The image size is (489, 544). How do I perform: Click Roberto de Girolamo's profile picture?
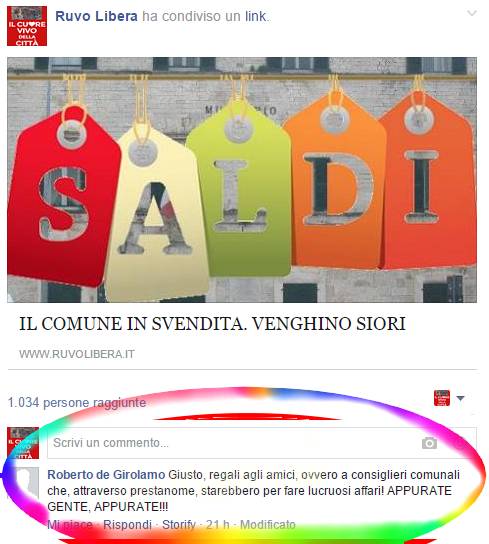[27, 483]
